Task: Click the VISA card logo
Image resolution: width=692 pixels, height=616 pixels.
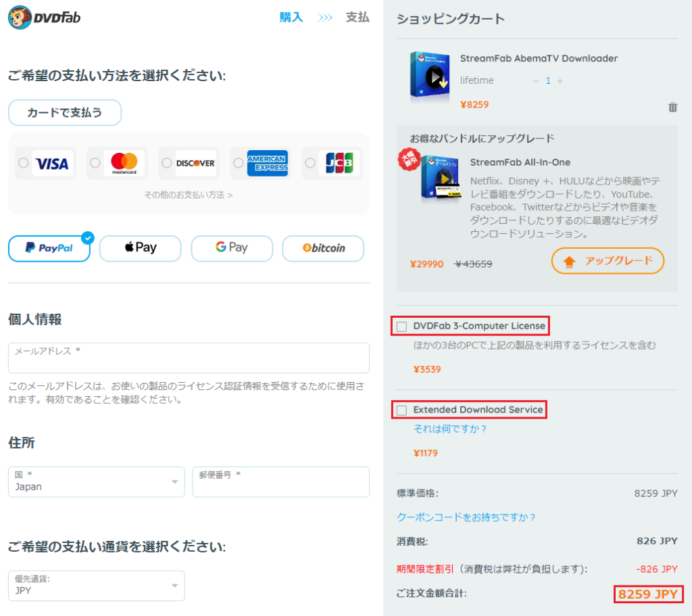Action: [52, 164]
